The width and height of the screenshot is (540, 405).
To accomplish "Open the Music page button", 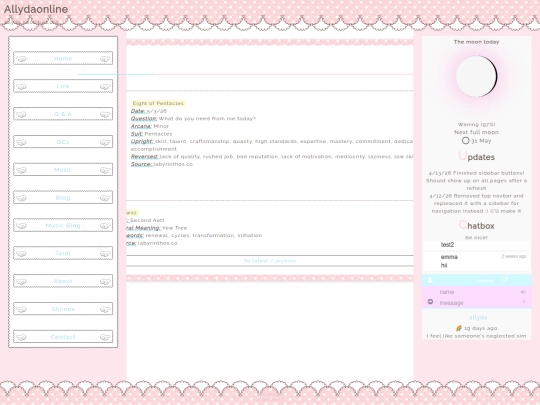I will point(63,170).
